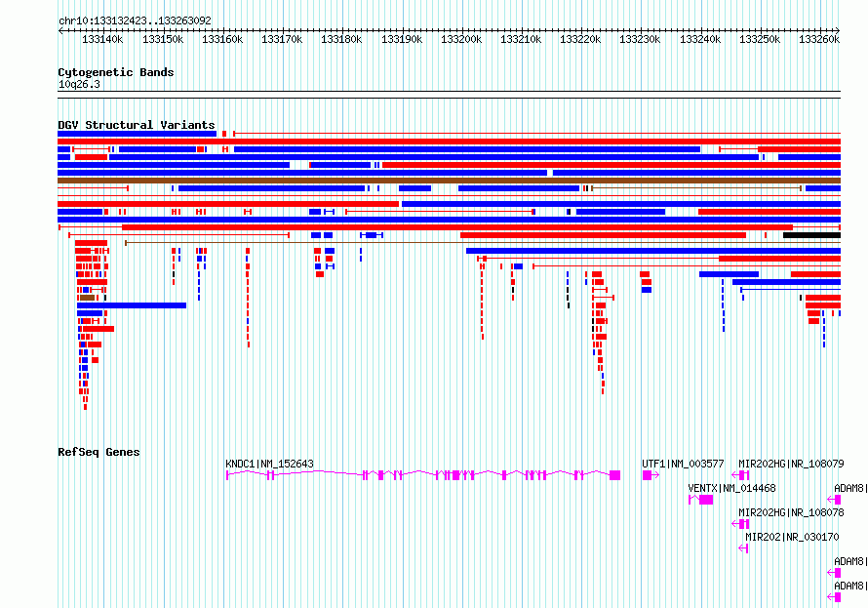The height and width of the screenshot is (608, 868).
Task: Click the 133230k ruler label
Action: point(640,39)
